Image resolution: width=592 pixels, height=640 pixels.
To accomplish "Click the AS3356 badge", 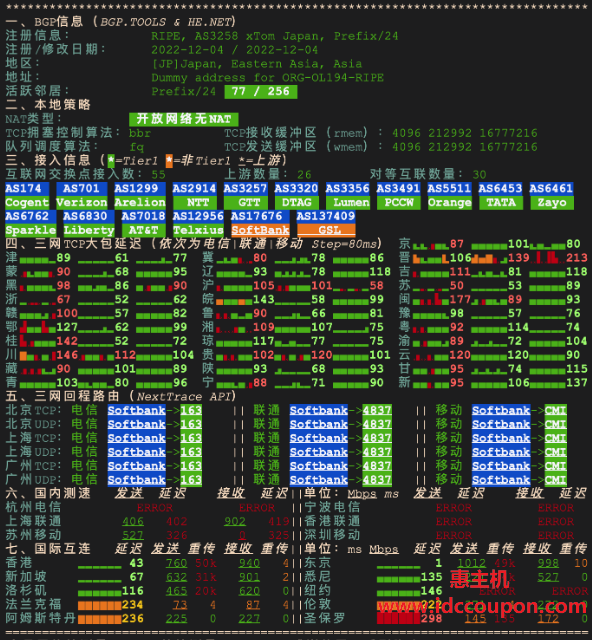I will (x=347, y=188).
